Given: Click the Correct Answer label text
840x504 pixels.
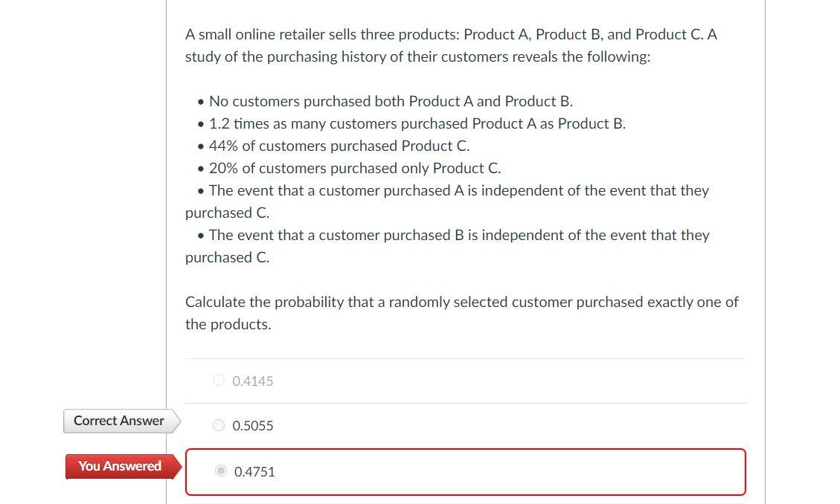Looking at the screenshot, I should [x=118, y=421].
